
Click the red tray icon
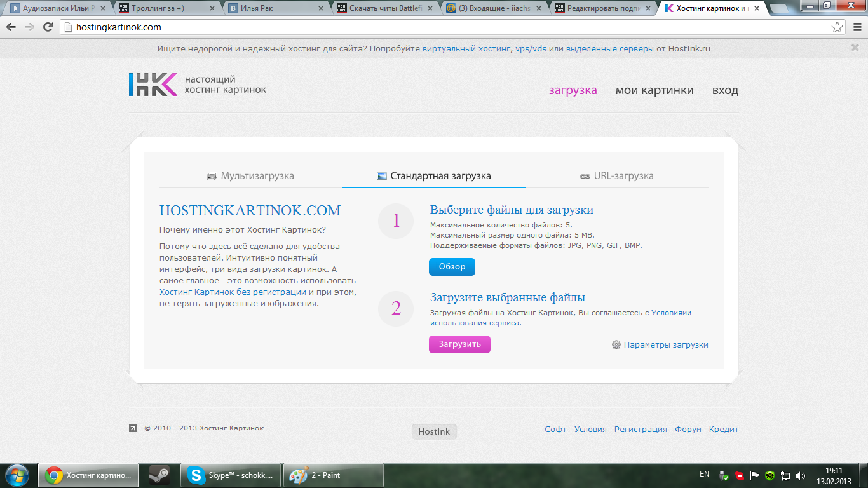(739, 475)
